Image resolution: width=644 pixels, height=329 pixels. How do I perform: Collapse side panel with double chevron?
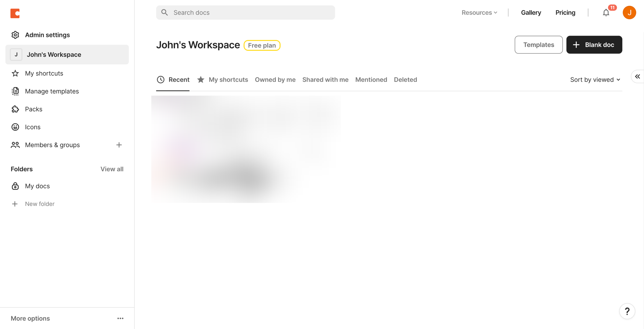(637, 76)
